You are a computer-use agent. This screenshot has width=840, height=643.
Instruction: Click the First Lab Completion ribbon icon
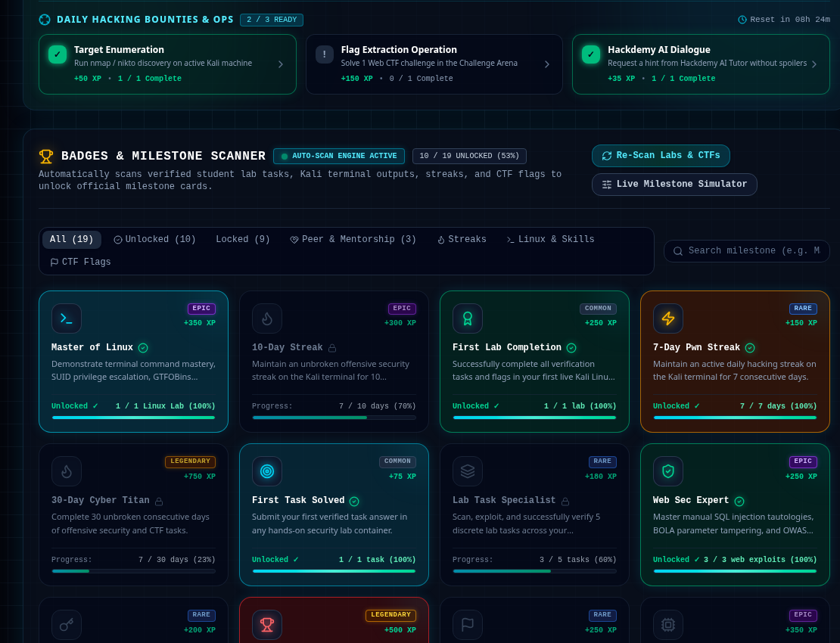click(467, 318)
